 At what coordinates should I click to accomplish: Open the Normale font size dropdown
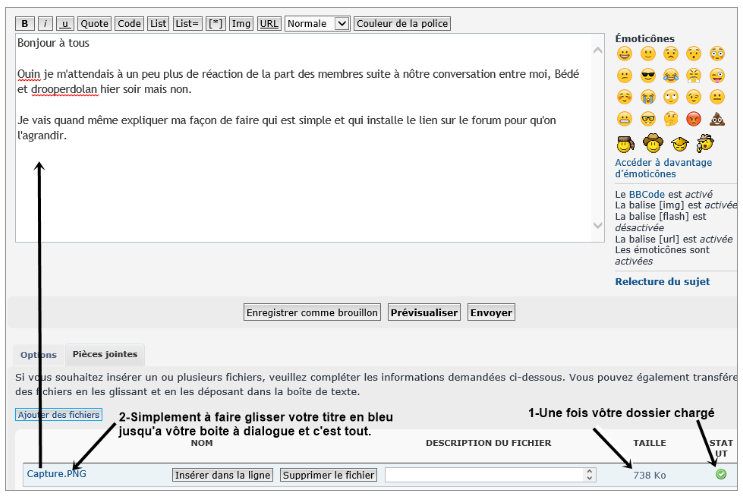coord(317,24)
